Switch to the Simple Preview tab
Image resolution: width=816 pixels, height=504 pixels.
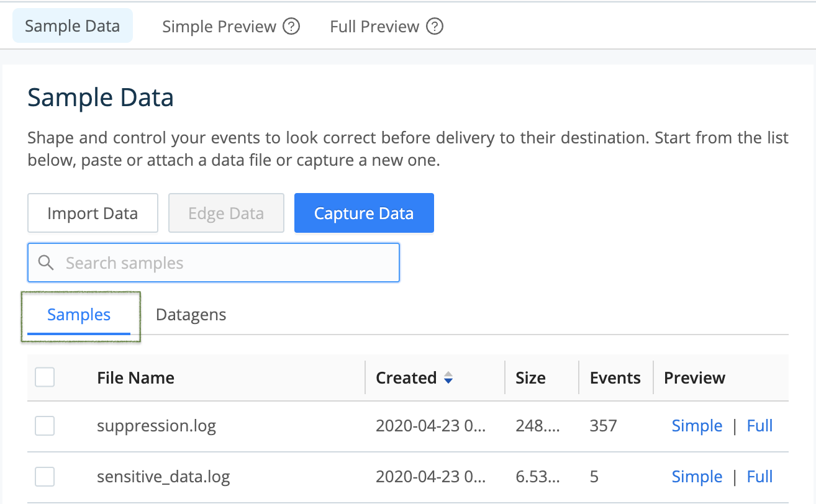(x=219, y=26)
